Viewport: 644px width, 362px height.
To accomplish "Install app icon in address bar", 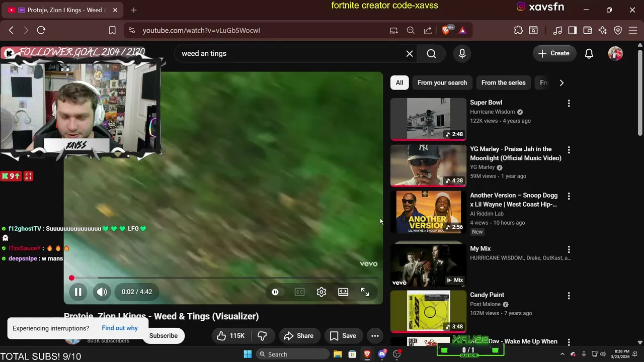I will (x=393, y=30).
